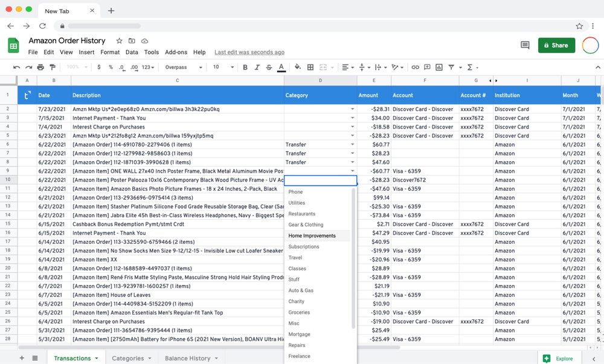Reload the browser page

(42, 26)
